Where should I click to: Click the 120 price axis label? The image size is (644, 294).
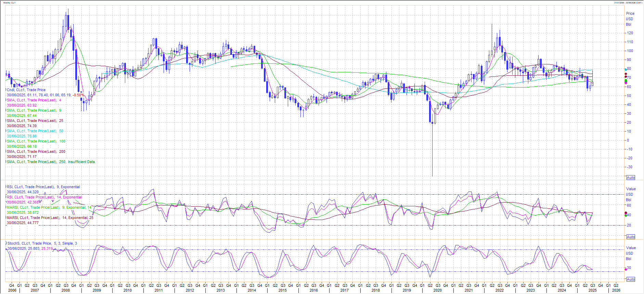coord(630,33)
